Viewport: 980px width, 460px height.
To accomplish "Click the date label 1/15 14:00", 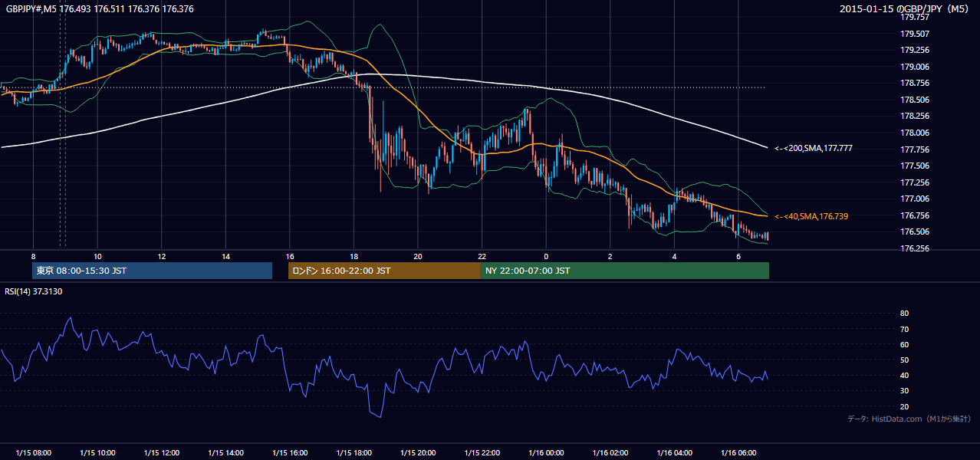I will click(x=225, y=452).
